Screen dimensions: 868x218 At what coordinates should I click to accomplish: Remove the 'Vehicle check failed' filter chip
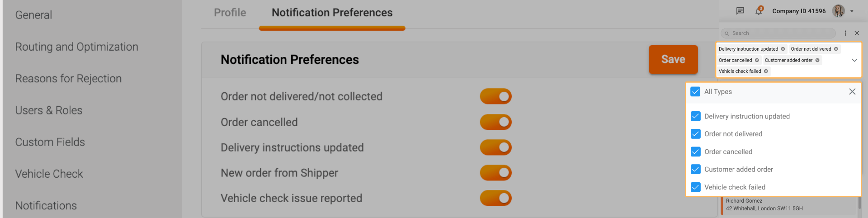766,71
